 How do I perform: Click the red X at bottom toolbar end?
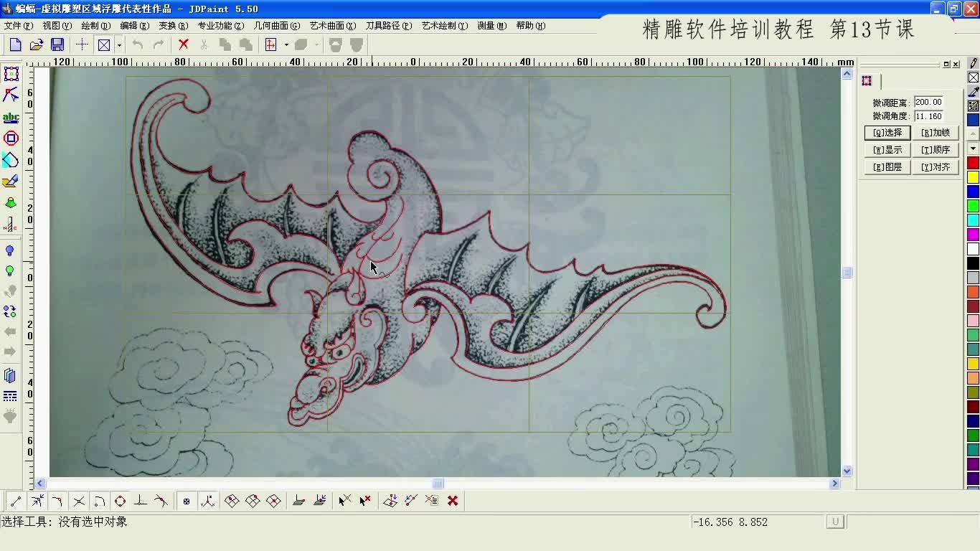tap(453, 501)
